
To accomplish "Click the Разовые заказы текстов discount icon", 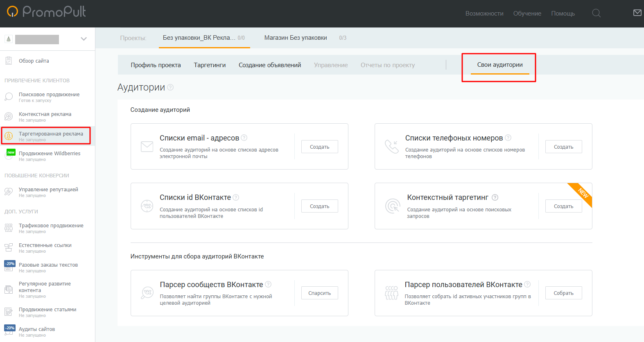I will 10,266.
